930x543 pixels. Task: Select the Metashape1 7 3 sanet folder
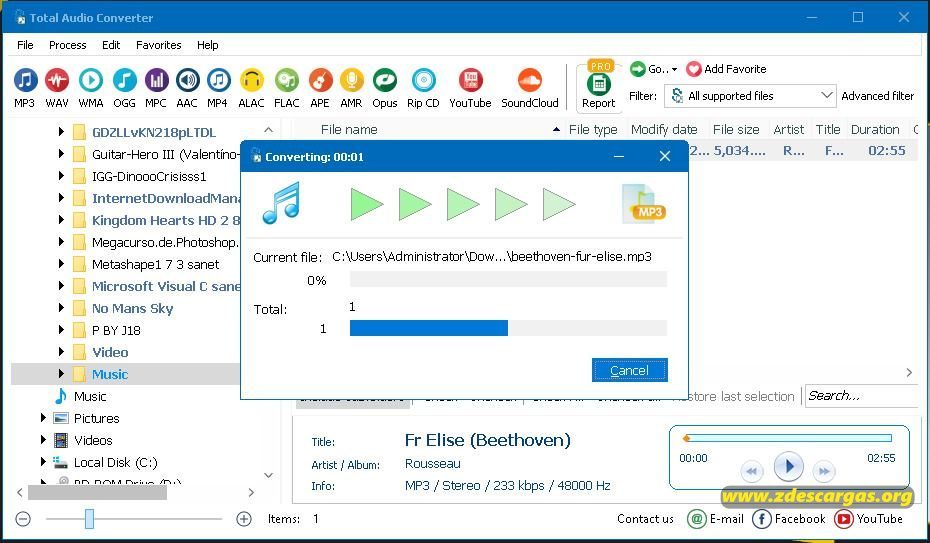click(146, 264)
